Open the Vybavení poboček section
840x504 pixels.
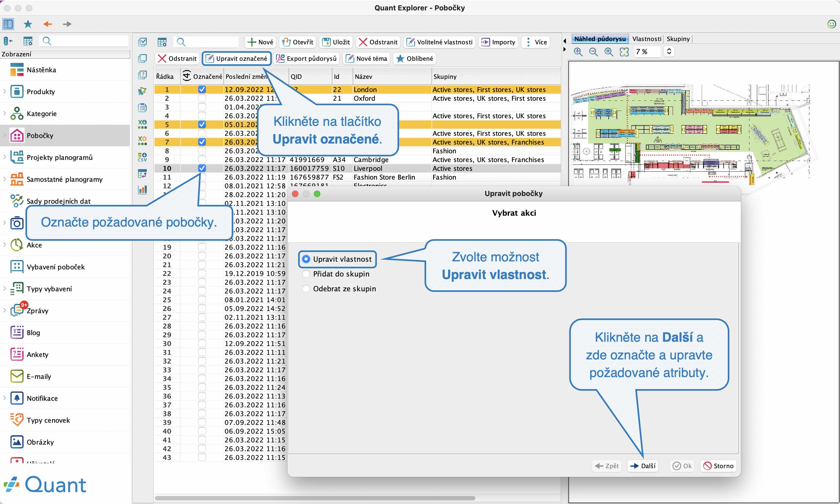(65, 267)
